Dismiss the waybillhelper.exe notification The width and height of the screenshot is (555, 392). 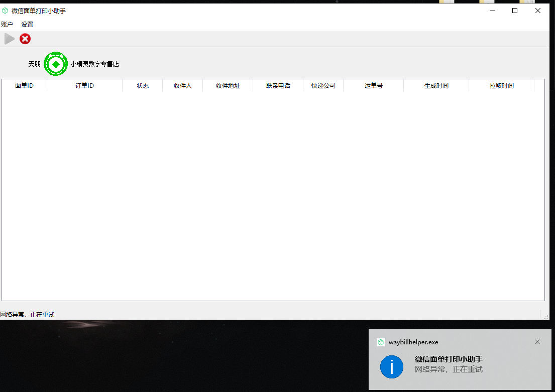pos(537,342)
